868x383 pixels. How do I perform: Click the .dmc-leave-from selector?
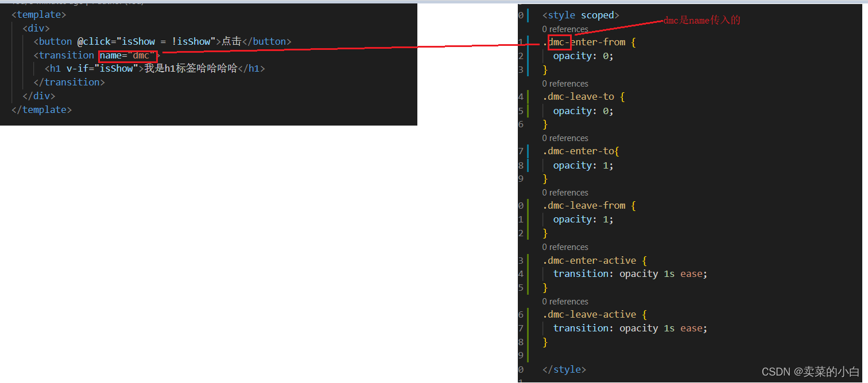point(584,205)
